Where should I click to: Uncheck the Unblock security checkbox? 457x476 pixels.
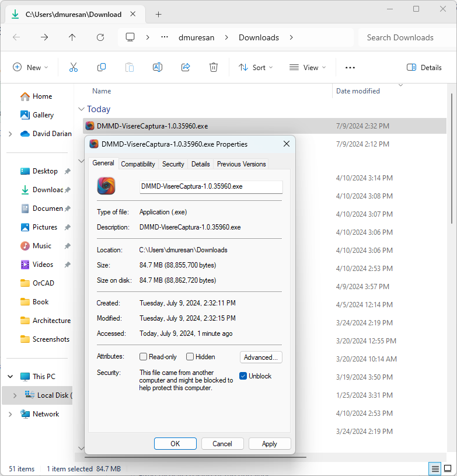tap(243, 376)
